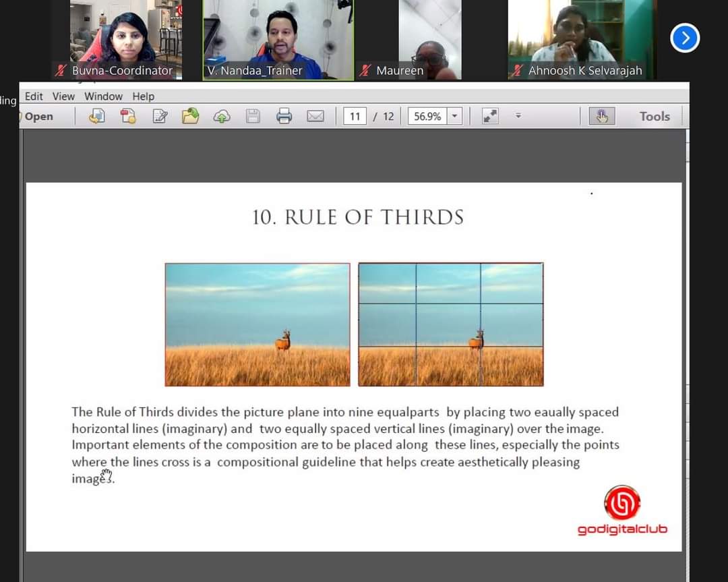Click the envelope email icon
The image size is (728, 582).
[x=315, y=116]
